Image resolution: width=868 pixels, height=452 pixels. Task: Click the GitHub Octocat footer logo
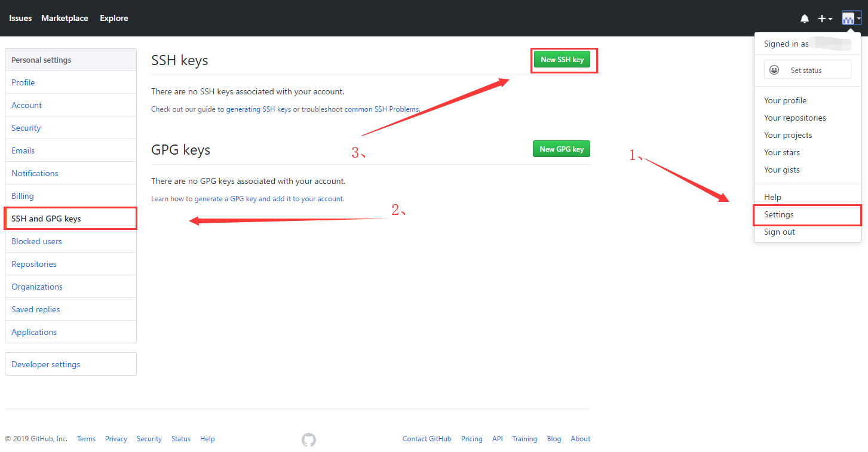coord(309,440)
